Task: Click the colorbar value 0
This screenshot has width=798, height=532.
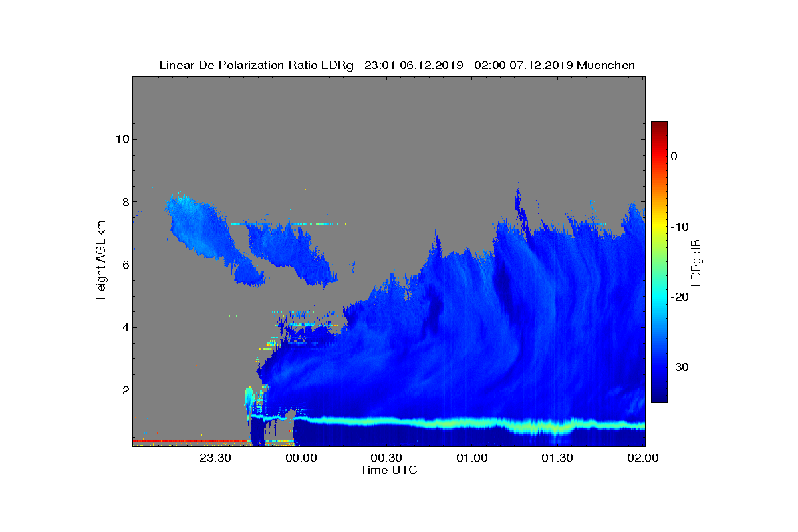Action: pyautogui.click(x=674, y=156)
